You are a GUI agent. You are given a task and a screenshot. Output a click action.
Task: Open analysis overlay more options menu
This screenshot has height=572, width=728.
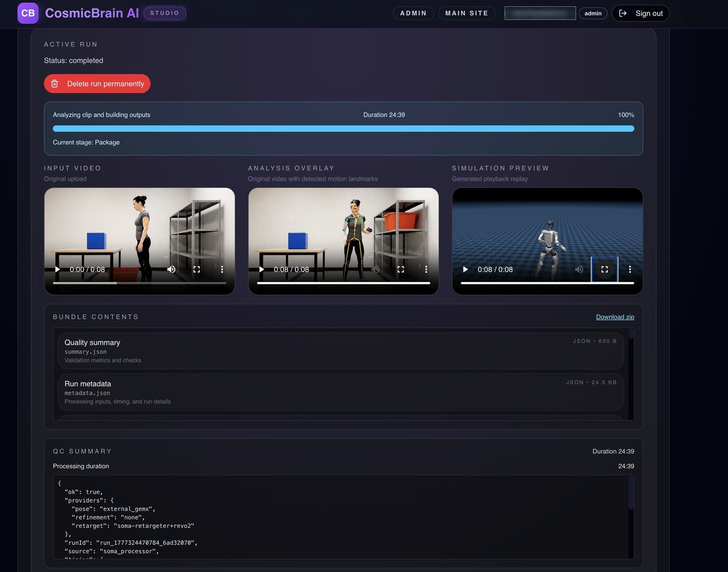426,269
